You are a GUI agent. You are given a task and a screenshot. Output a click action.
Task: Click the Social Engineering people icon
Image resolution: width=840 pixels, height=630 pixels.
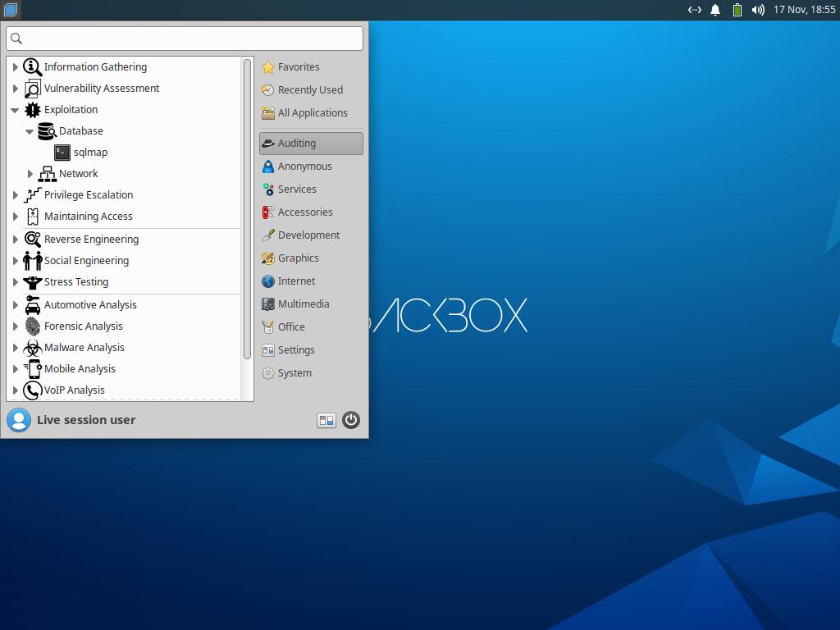pos(32,260)
